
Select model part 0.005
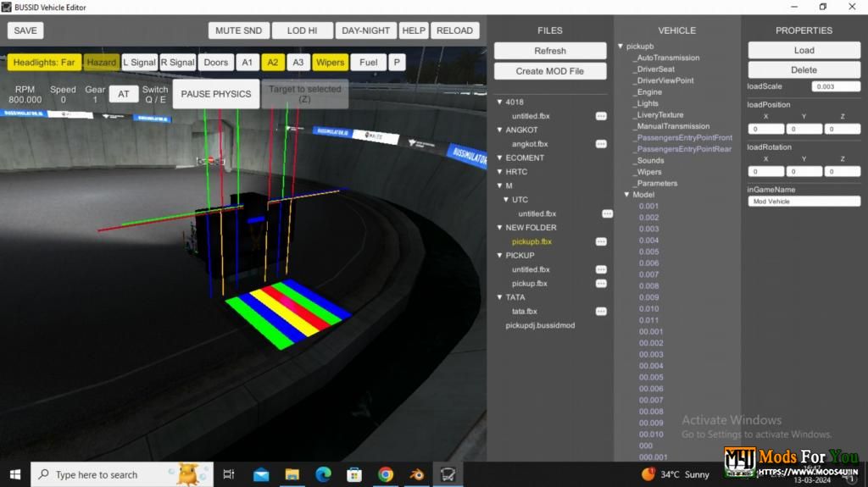648,252
